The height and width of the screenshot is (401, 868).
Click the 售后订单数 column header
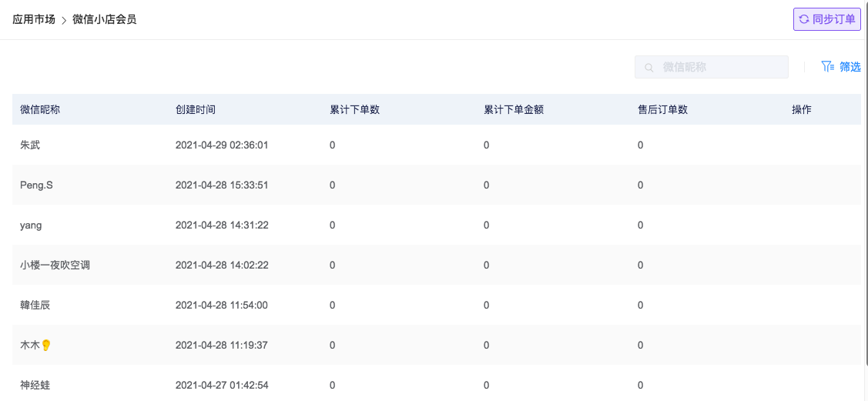tap(662, 109)
